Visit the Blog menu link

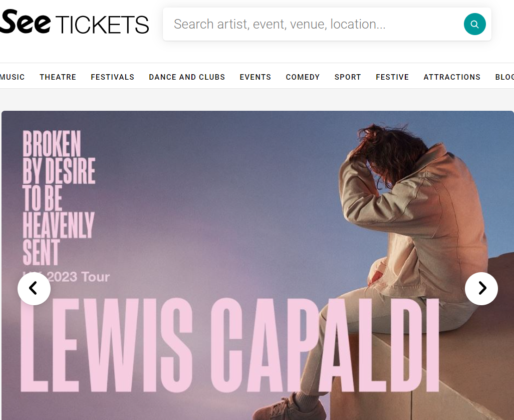click(x=504, y=77)
